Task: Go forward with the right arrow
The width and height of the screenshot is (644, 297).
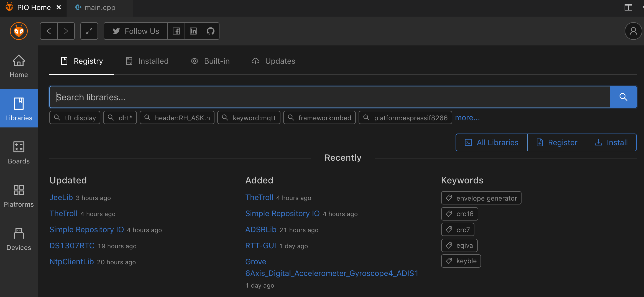Action: (66, 31)
